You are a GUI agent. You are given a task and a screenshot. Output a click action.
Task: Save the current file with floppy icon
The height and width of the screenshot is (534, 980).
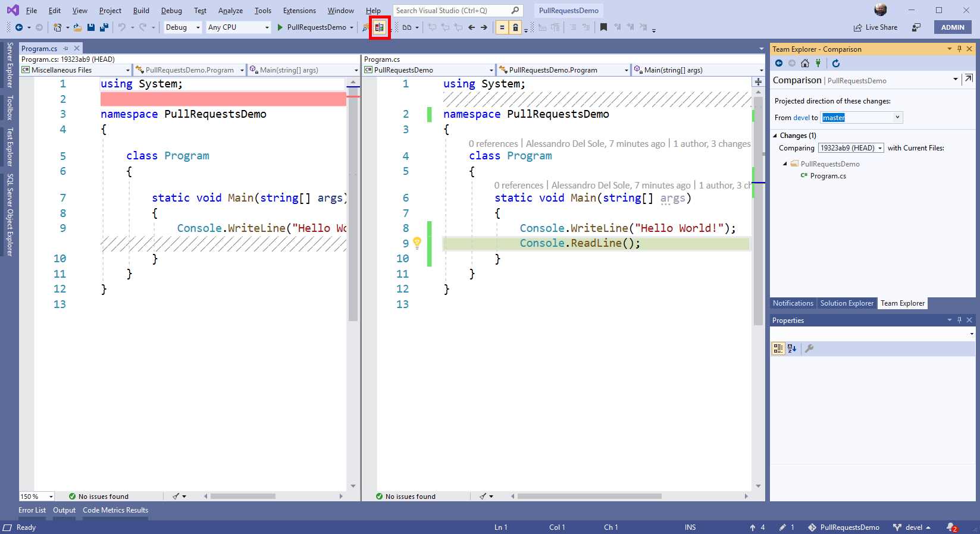coord(91,27)
